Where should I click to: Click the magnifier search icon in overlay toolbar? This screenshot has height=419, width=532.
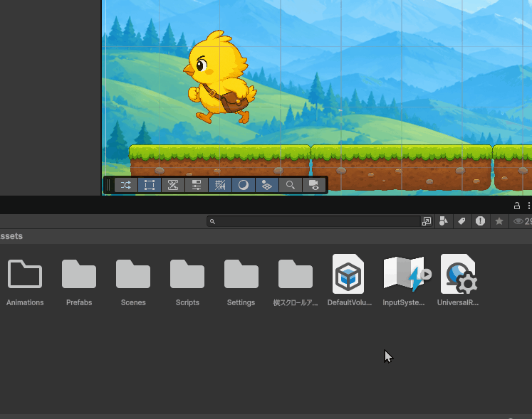tap(290, 185)
